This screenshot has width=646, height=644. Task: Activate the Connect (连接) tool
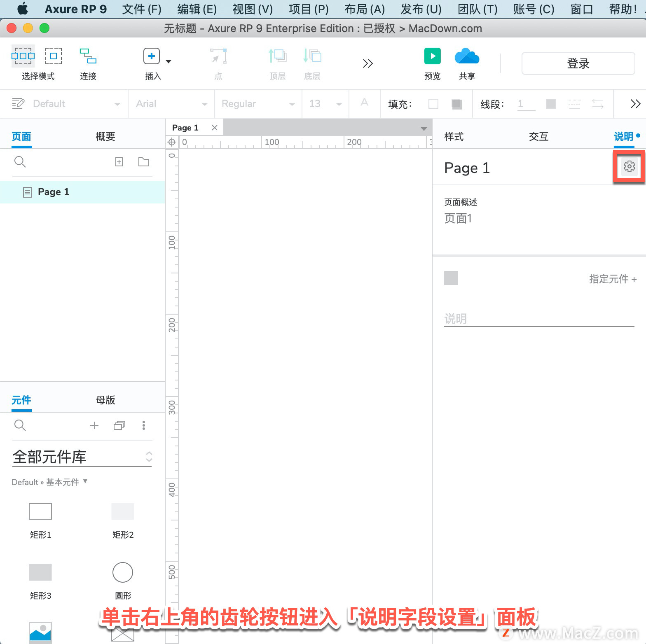click(88, 56)
